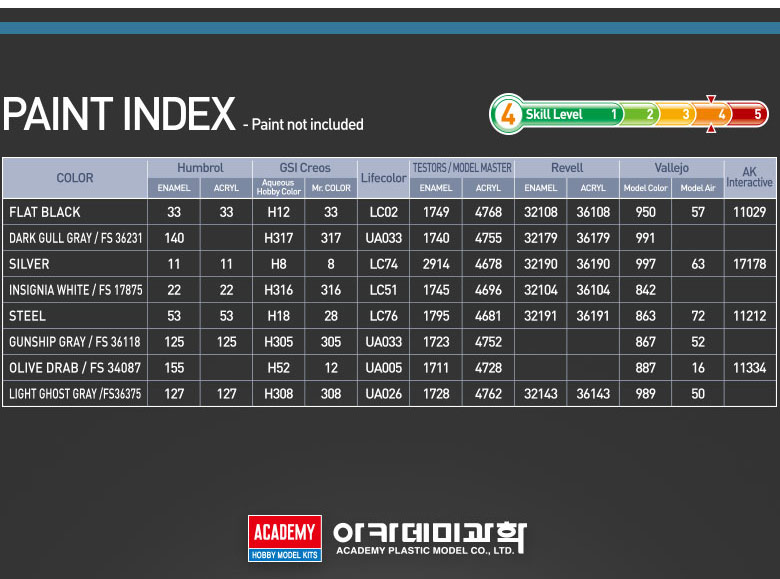The height and width of the screenshot is (579, 780).
Task: Click the Humbrol column header
Action: 200,168
